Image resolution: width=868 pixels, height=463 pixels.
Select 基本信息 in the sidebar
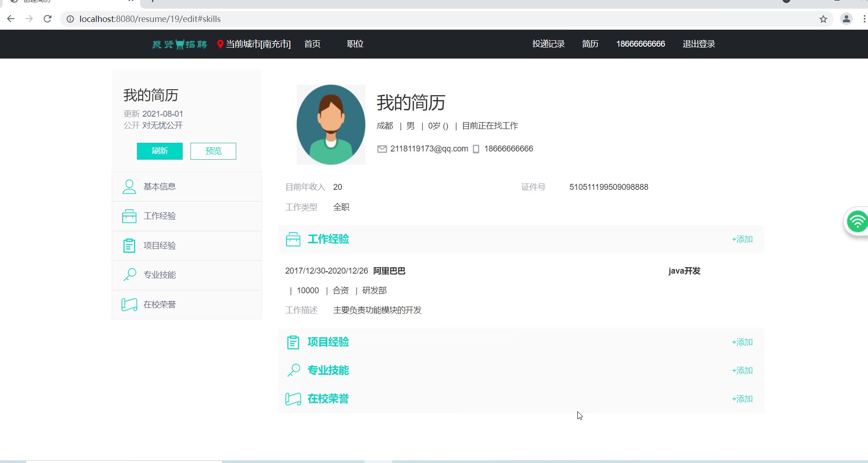(187, 187)
